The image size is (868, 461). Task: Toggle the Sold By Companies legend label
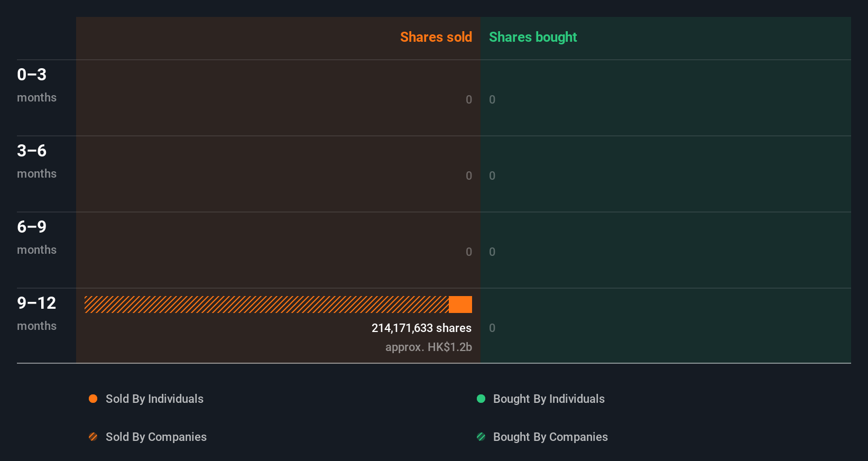pos(156,437)
